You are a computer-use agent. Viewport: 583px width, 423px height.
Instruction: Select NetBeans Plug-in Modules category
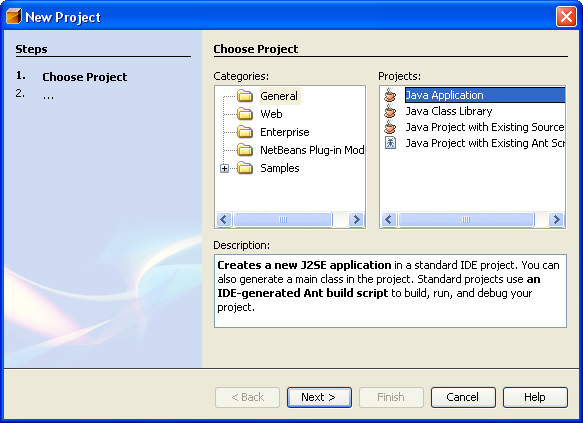click(x=312, y=150)
